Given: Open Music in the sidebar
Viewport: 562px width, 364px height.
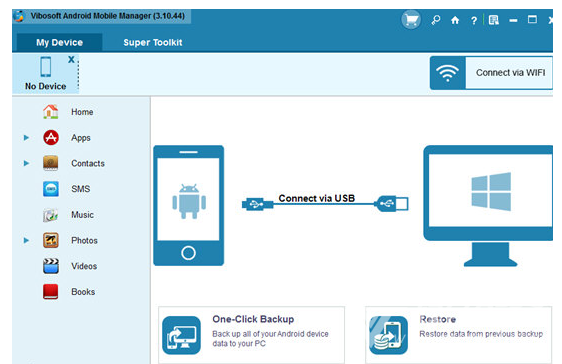Looking at the screenshot, I should point(82,215).
